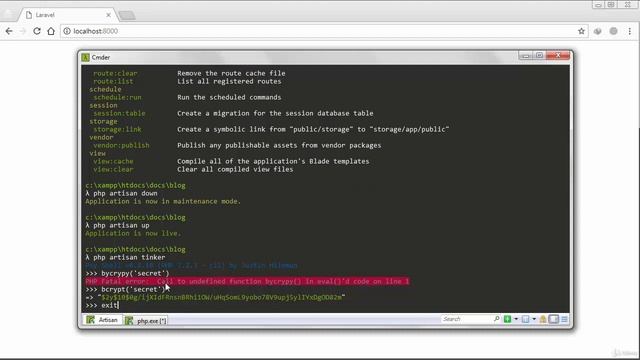
Task: Open a new browser tab
Action: pyautogui.click(x=127, y=16)
